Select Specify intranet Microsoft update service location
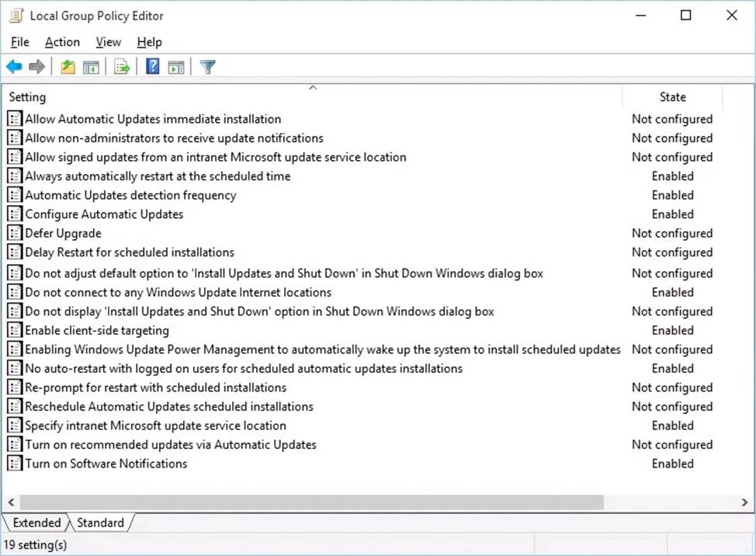Image resolution: width=756 pixels, height=556 pixels. coord(155,426)
